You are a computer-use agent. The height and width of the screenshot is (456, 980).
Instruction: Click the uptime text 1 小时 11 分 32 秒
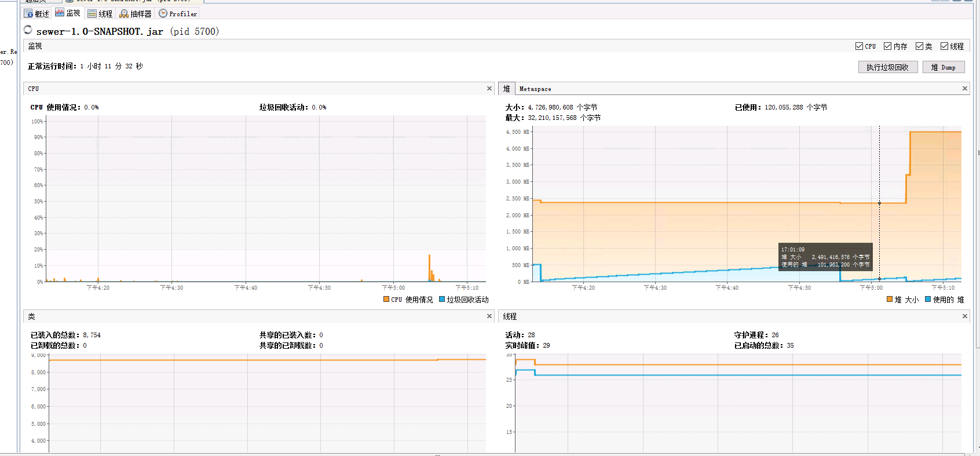pos(111,67)
